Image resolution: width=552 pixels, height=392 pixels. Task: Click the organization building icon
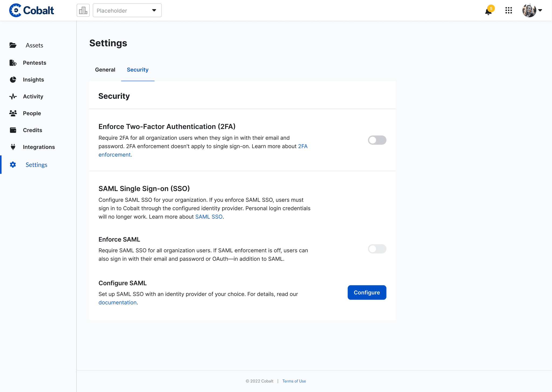[x=83, y=10]
